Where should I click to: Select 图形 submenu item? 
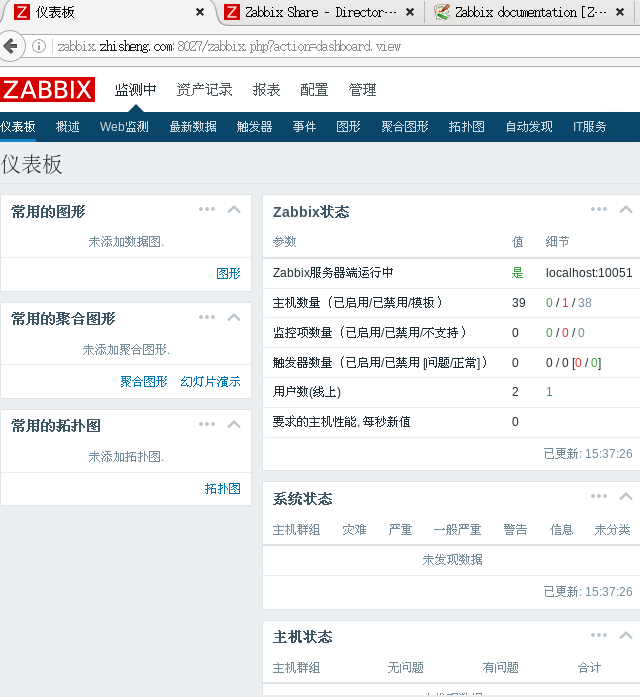point(348,127)
